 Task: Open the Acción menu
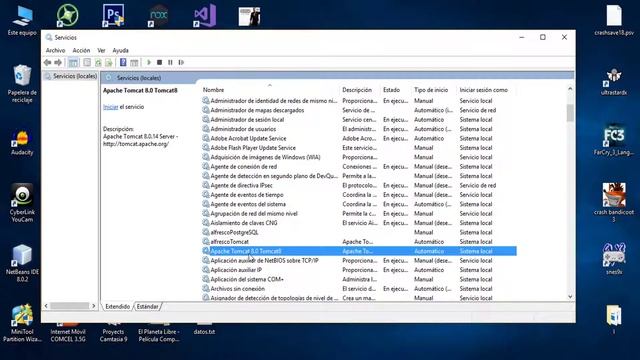[81, 50]
